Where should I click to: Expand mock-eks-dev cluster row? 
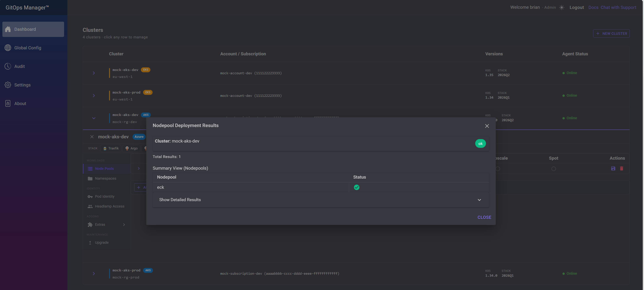coord(94,73)
